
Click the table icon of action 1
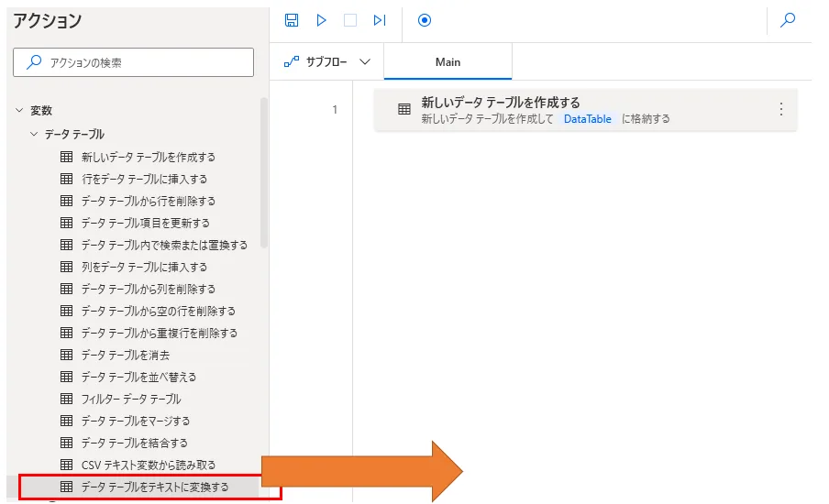coord(403,109)
